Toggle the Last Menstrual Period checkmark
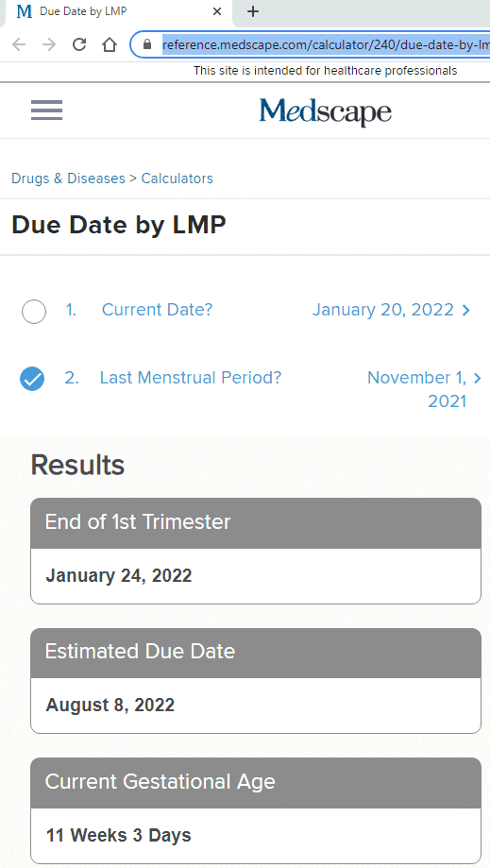 [x=32, y=379]
